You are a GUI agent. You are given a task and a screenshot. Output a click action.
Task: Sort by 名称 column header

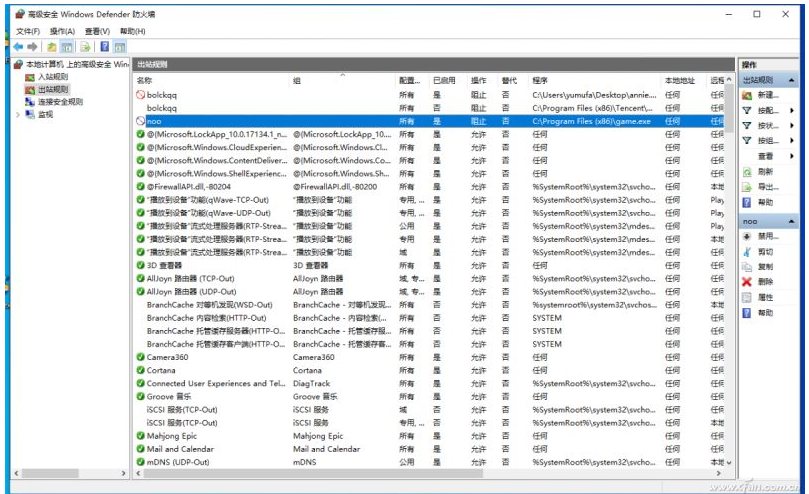click(212, 81)
